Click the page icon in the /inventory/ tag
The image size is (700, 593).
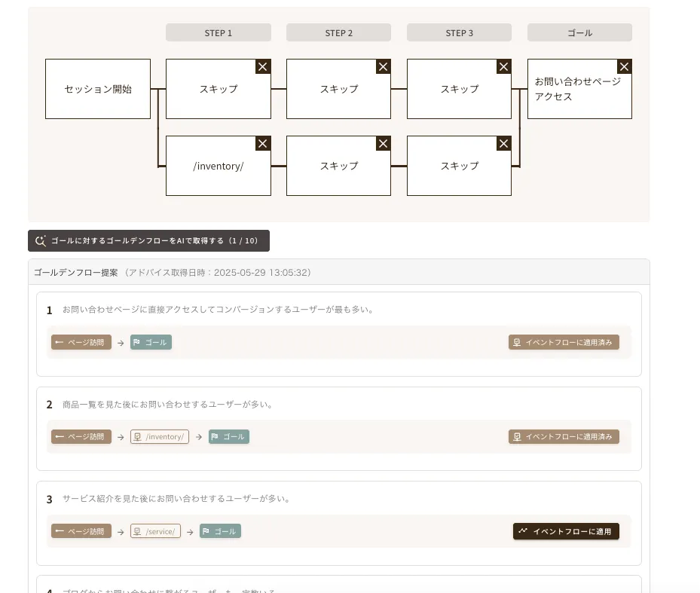pos(137,437)
